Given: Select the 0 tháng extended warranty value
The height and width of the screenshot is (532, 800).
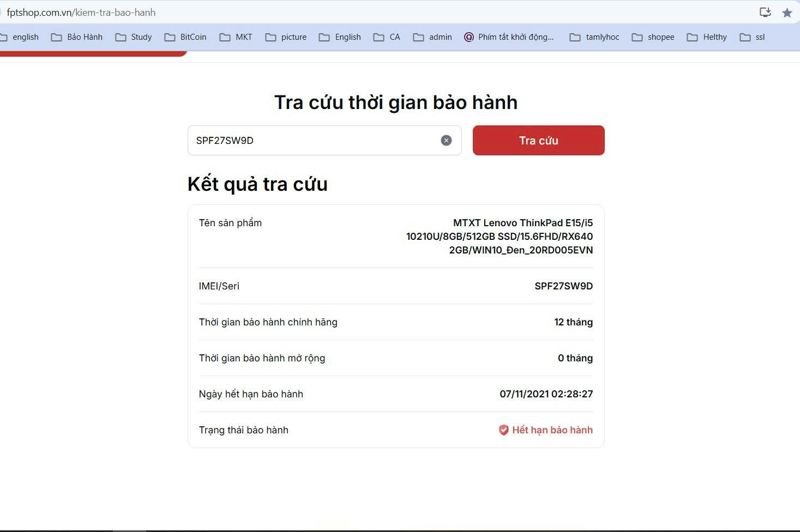Looking at the screenshot, I should 575,358.
